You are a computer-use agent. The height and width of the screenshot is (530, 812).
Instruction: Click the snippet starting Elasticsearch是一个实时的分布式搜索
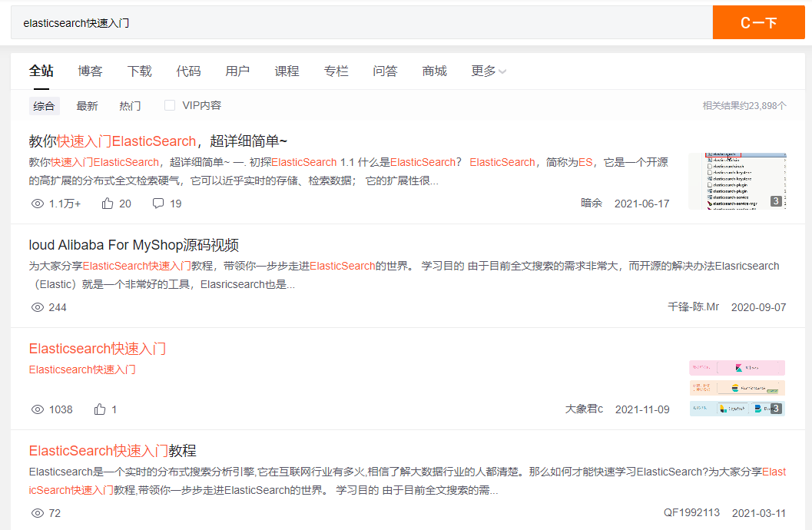pyautogui.click(x=408, y=481)
